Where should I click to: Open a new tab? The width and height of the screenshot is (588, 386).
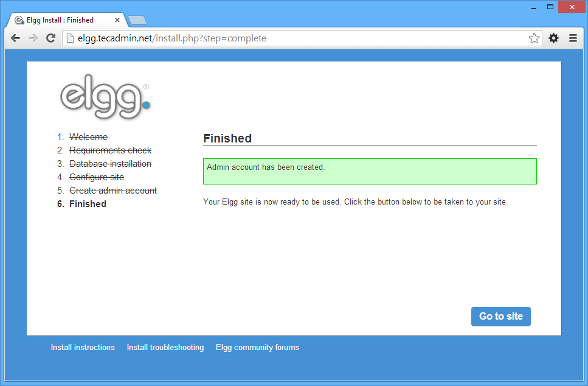tap(137, 20)
